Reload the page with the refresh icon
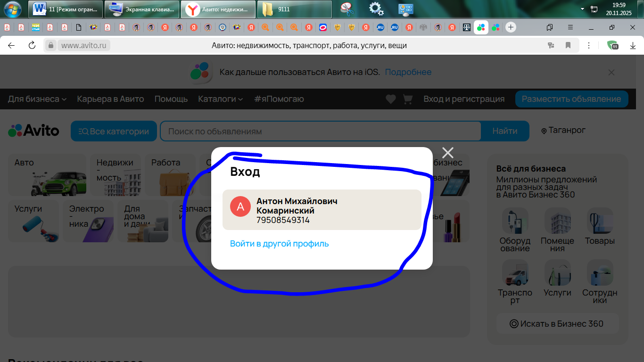This screenshot has height=362, width=644. pos(32,45)
